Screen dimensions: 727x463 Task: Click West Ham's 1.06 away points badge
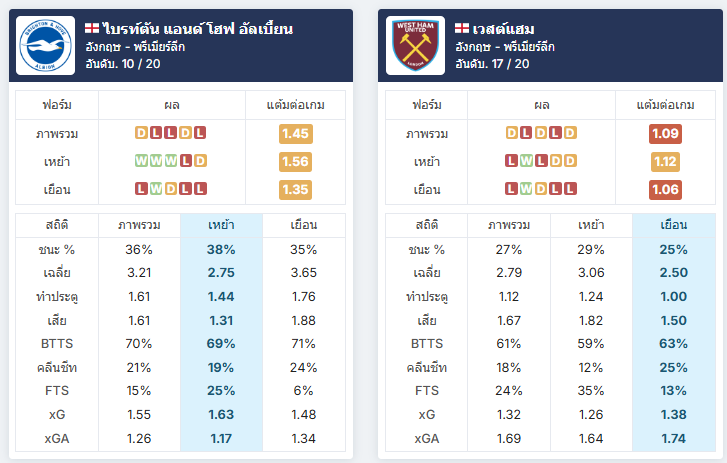point(665,190)
